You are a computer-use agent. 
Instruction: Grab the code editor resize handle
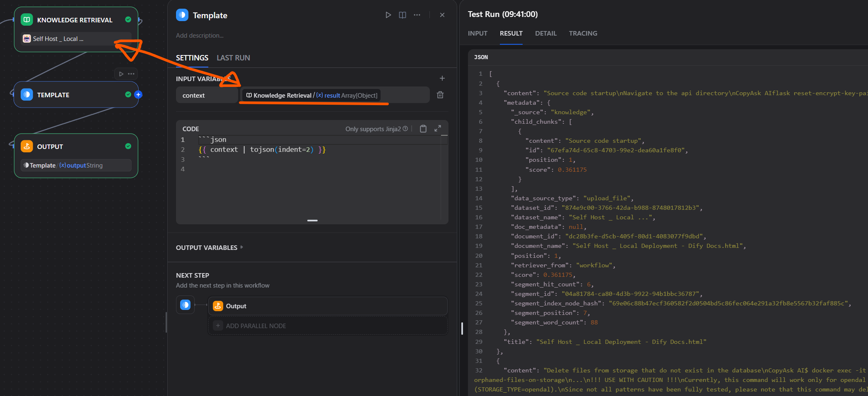click(x=312, y=221)
